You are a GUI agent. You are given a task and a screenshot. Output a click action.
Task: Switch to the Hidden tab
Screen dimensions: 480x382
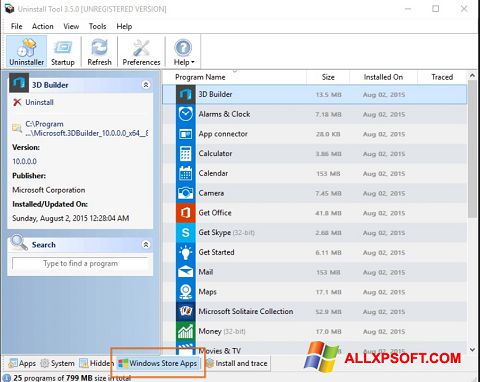pos(97,363)
